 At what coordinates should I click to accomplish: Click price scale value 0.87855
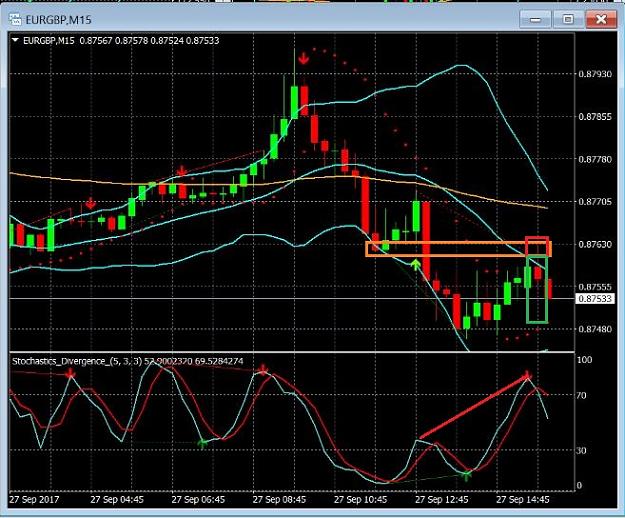[595, 117]
